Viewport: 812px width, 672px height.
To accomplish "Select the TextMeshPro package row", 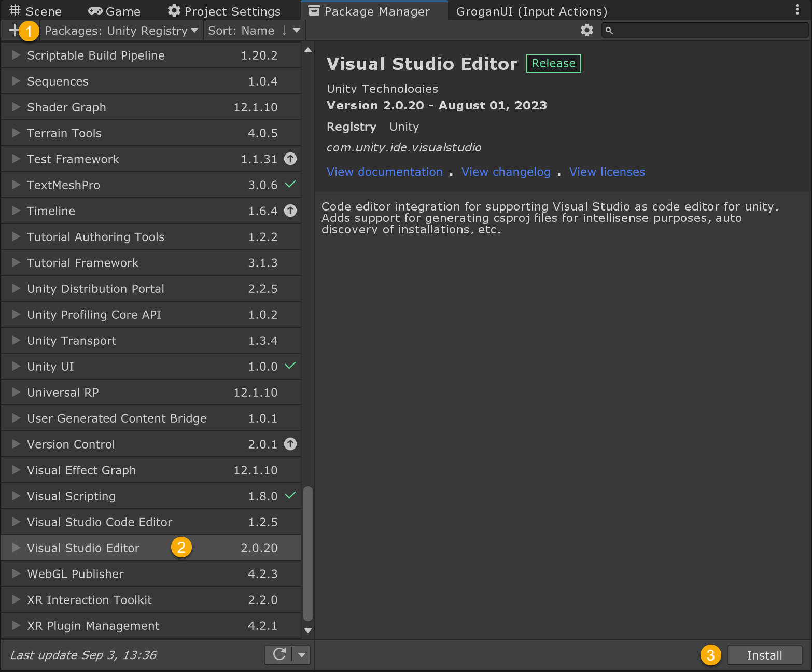I will point(151,185).
